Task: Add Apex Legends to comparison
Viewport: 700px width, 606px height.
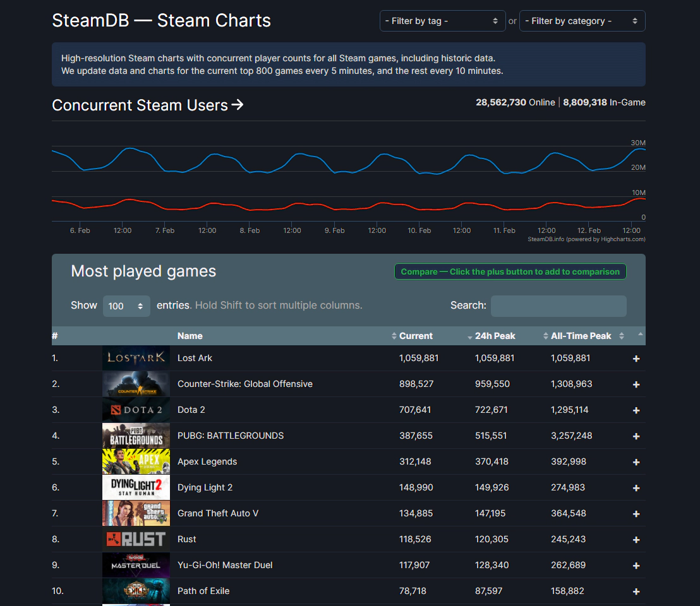Action: pyautogui.click(x=636, y=462)
